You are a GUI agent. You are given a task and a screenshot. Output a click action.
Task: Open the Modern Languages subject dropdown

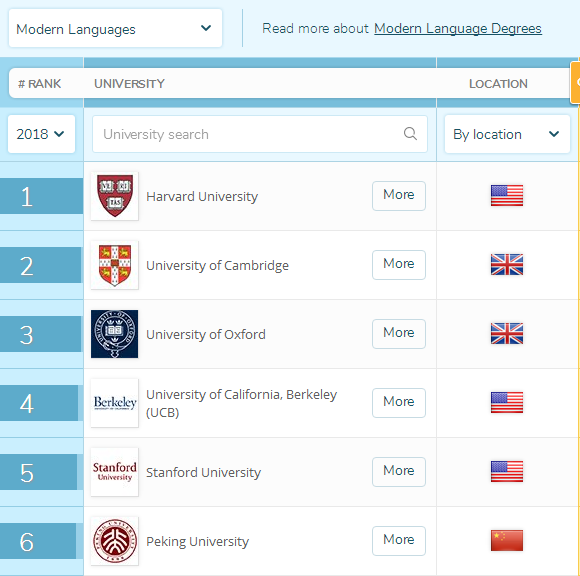[115, 28]
